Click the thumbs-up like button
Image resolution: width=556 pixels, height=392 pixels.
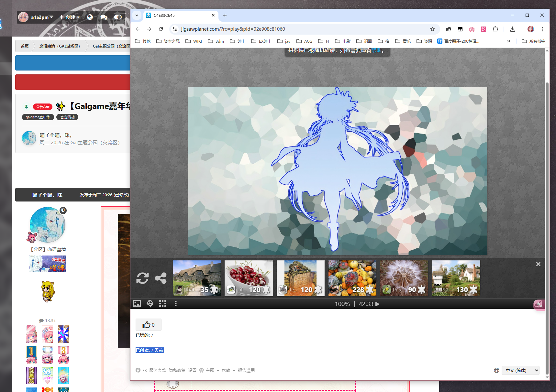tap(149, 325)
